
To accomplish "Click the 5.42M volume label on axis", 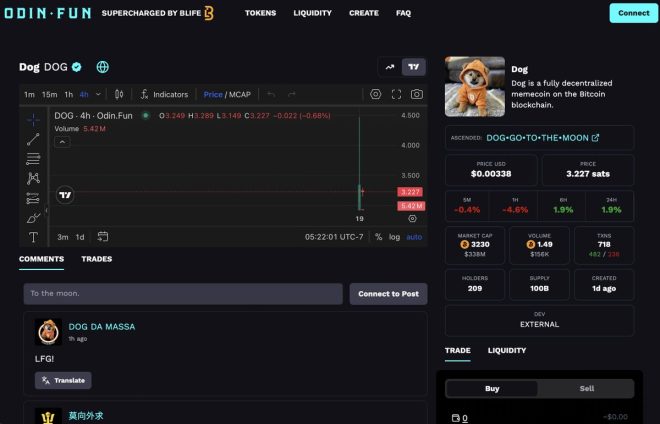I will 411,206.
